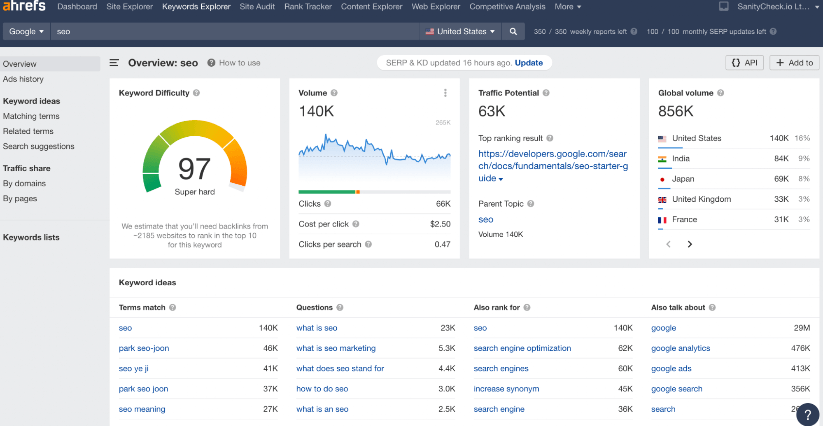Expand the More menu in navigation

pyautogui.click(x=567, y=7)
